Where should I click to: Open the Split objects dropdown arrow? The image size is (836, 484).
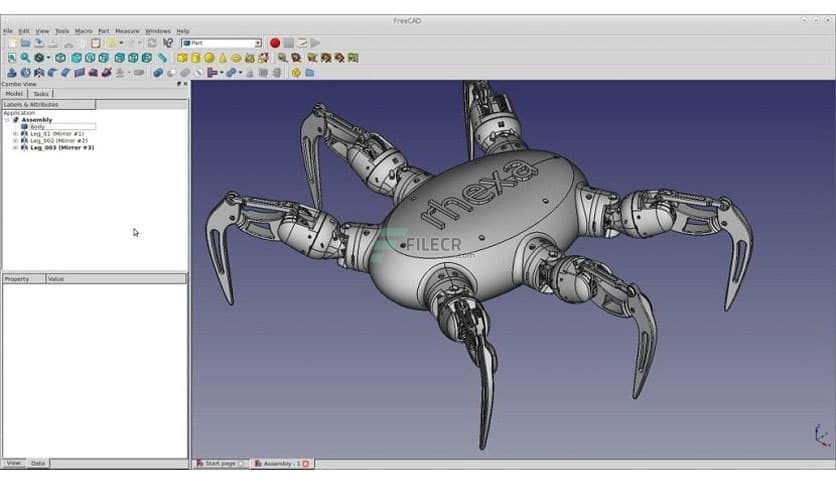(x=240, y=72)
